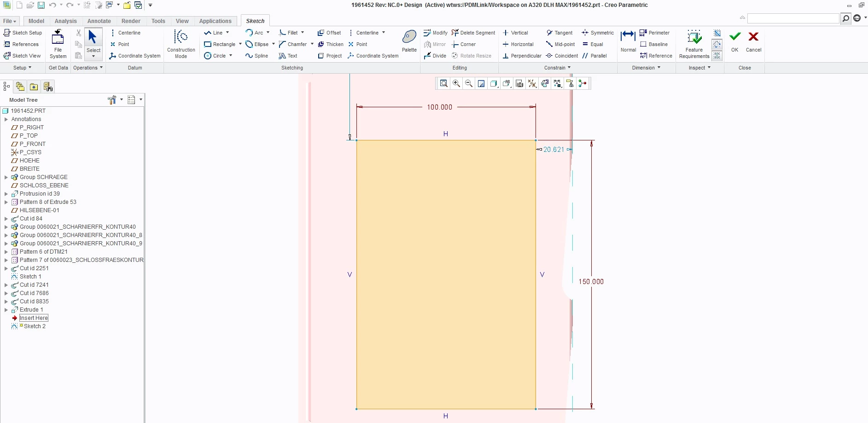This screenshot has width=868, height=423.
Task: Apply the Coincident constraint
Action: point(562,56)
